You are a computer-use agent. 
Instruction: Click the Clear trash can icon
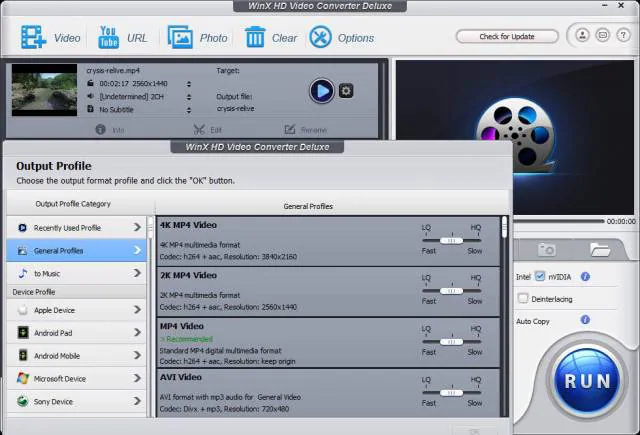pyautogui.click(x=255, y=37)
